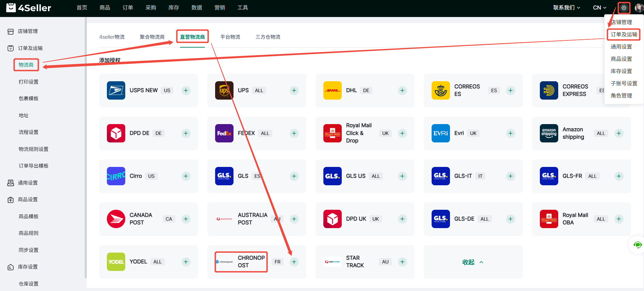
Task: Open the settings gear icon
Action: 624,7
